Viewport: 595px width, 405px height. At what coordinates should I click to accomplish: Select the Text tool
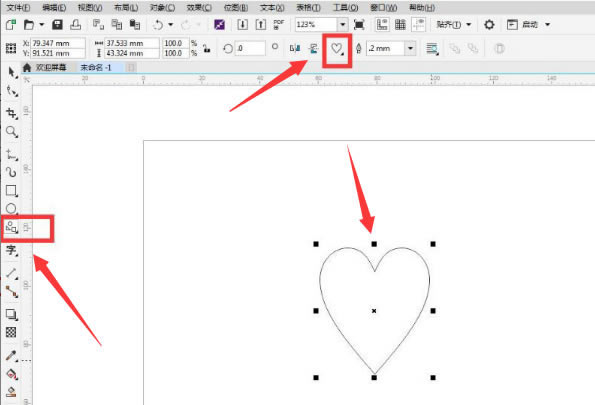[x=11, y=250]
